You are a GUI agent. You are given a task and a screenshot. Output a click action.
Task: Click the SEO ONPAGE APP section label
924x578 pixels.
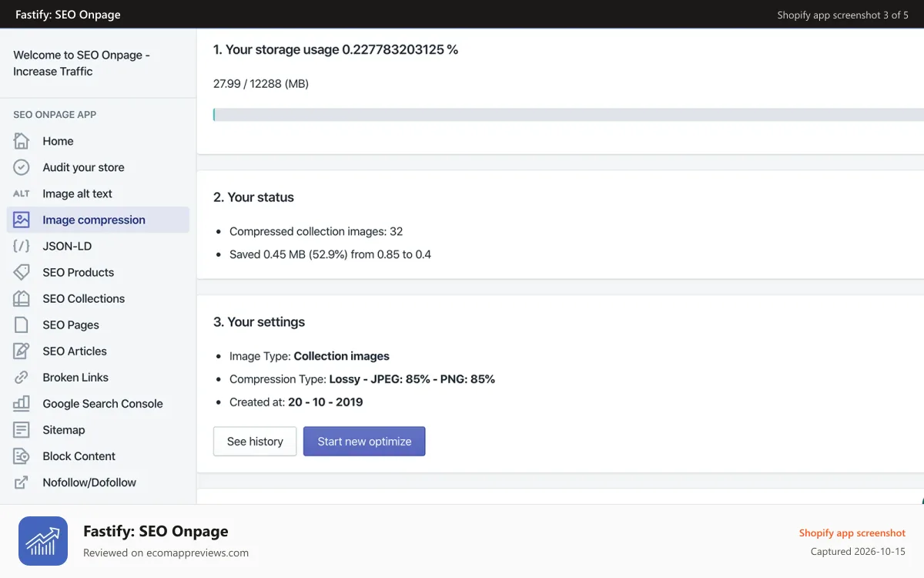pyautogui.click(x=55, y=115)
